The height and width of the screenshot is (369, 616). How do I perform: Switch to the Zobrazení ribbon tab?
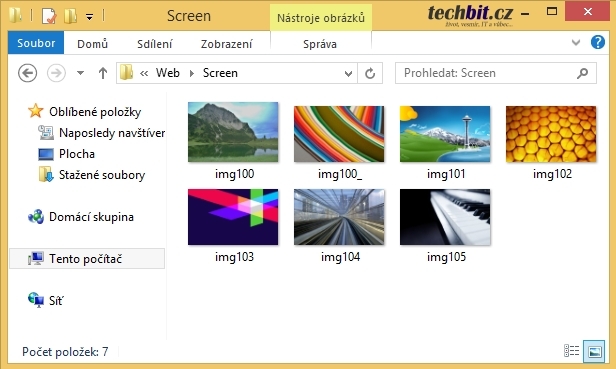tap(226, 44)
